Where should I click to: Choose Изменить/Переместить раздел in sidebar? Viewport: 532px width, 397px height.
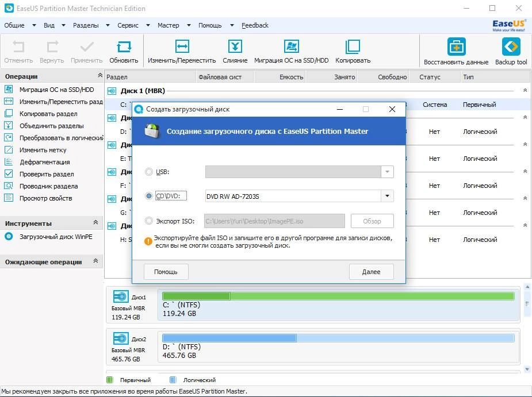pos(61,102)
